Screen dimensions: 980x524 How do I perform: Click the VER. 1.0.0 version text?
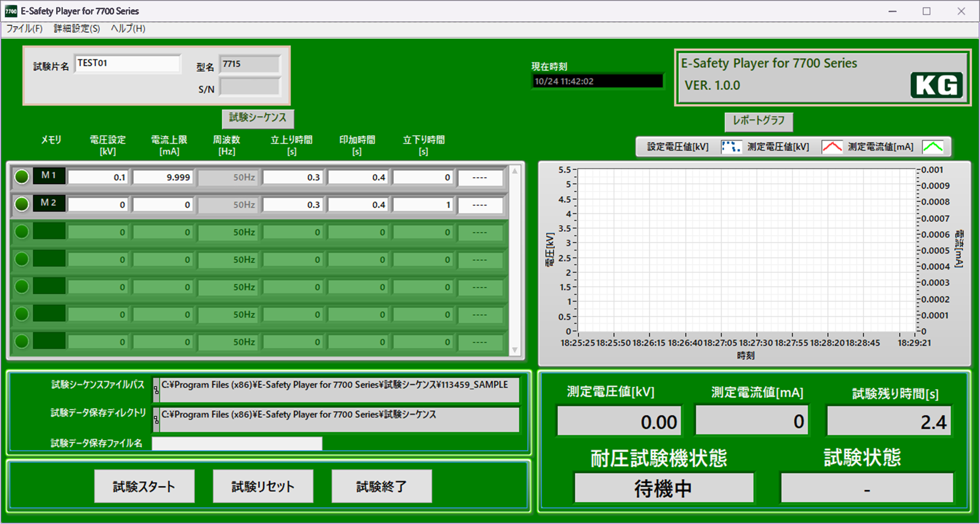pyautogui.click(x=712, y=86)
